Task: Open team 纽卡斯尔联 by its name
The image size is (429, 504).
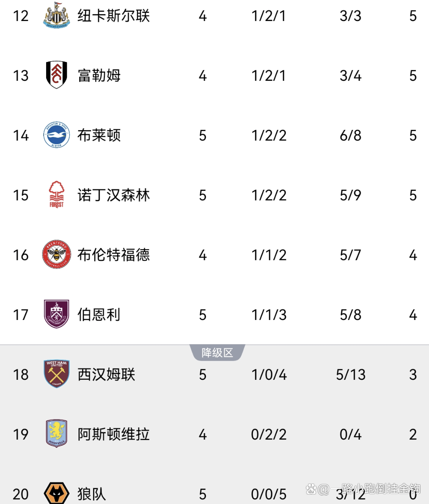Action: pyautogui.click(x=114, y=16)
